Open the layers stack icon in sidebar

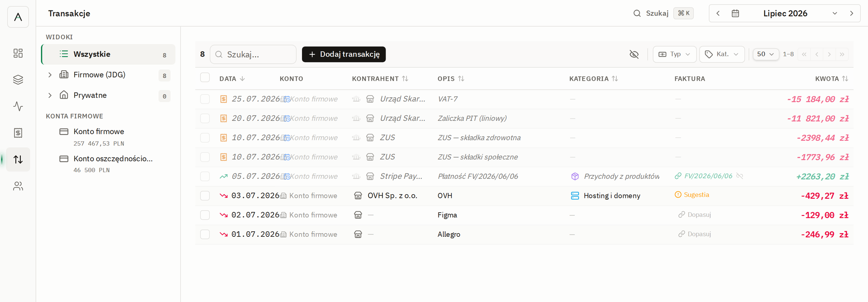pyautogui.click(x=18, y=80)
